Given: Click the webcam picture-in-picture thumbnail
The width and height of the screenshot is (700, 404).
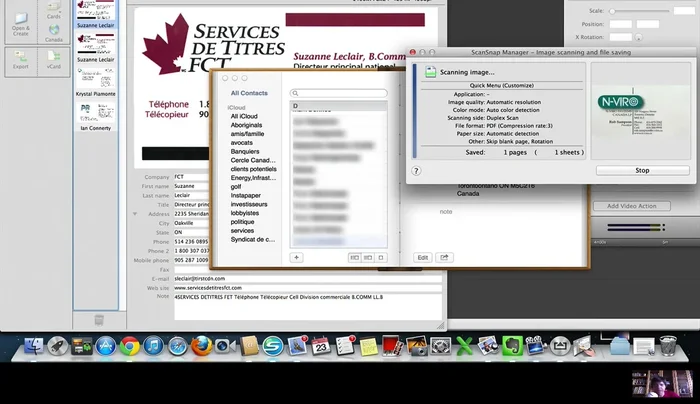Looking at the screenshot, I should click(x=662, y=383).
